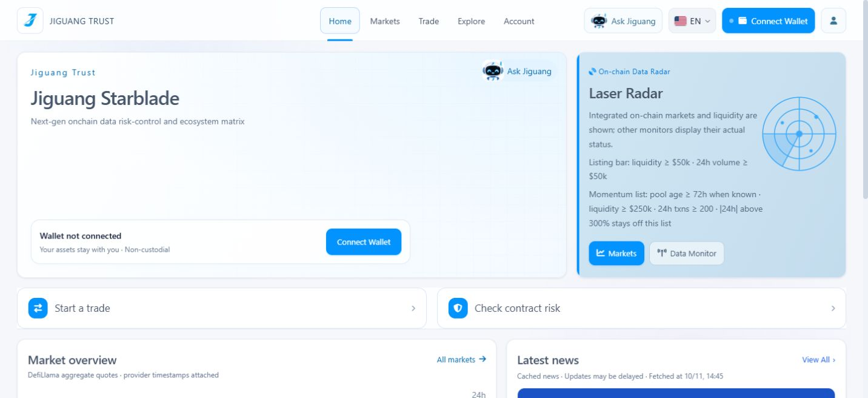Open the Data Monitor button

[687, 254]
